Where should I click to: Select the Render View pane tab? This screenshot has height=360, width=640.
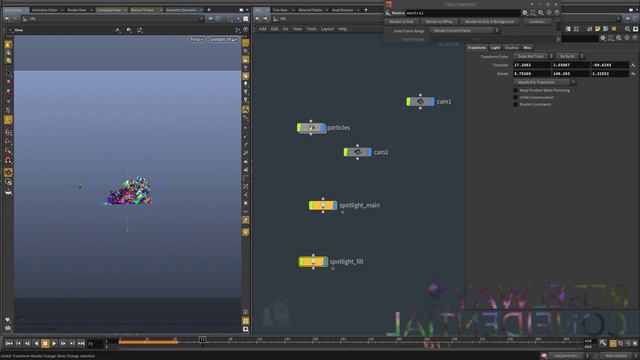click(77, 10)
